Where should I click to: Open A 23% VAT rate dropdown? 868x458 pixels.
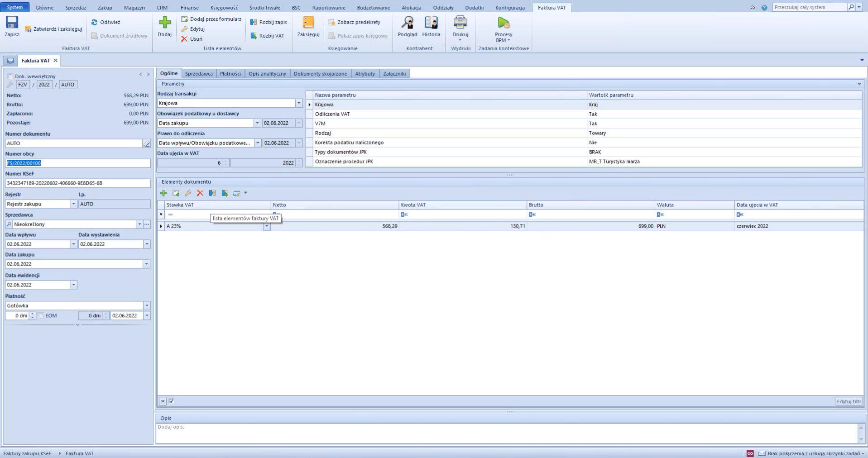tap(267, 226)
